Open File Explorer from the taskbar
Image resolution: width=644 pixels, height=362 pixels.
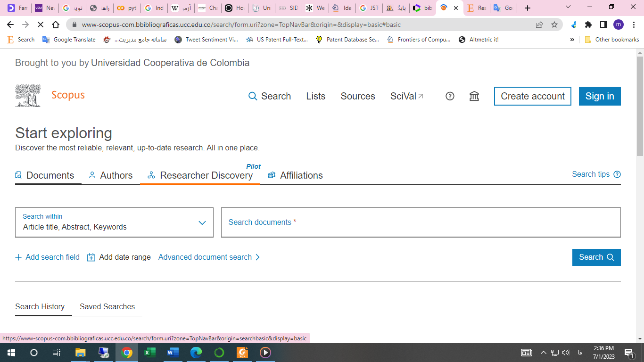pos(81,353)
